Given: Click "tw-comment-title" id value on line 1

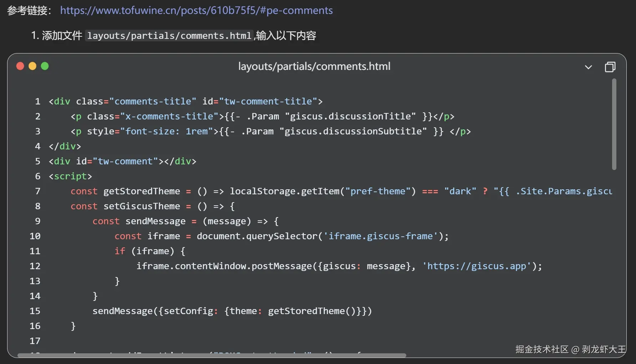Looking at the screenshot, I should point(268,101).
